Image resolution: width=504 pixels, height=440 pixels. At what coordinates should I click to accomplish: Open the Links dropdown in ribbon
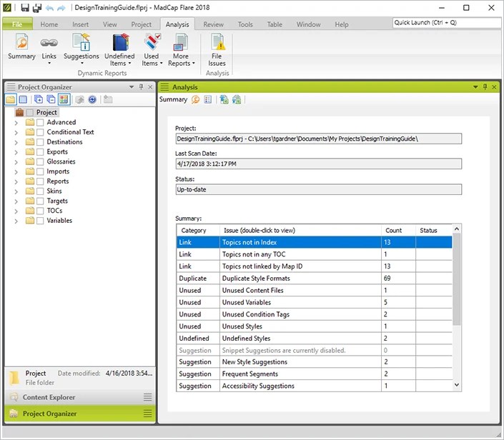[x=49, y=50]
